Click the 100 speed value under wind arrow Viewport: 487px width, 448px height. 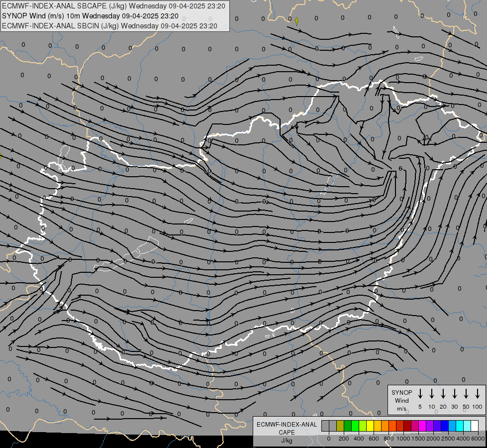[478, 407]
